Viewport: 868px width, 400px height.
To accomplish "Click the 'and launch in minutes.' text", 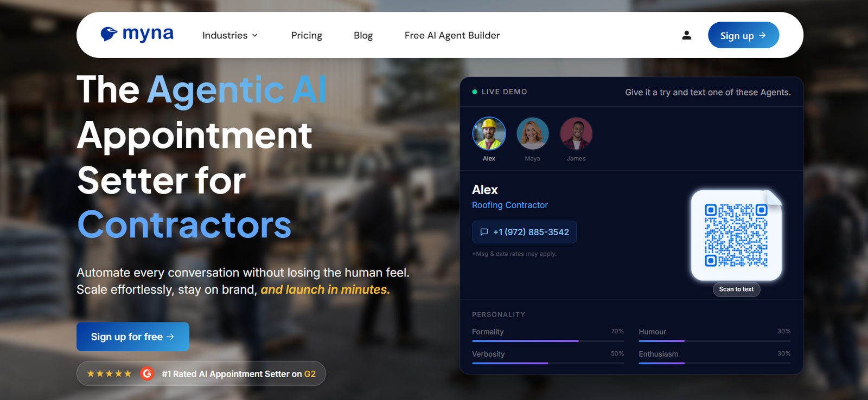I will 325,289.
